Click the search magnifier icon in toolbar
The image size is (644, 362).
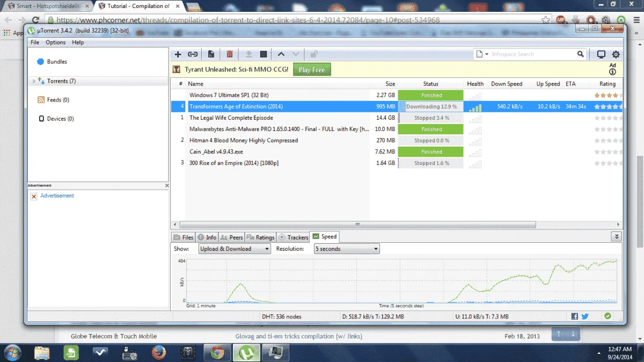coord(581,54)
